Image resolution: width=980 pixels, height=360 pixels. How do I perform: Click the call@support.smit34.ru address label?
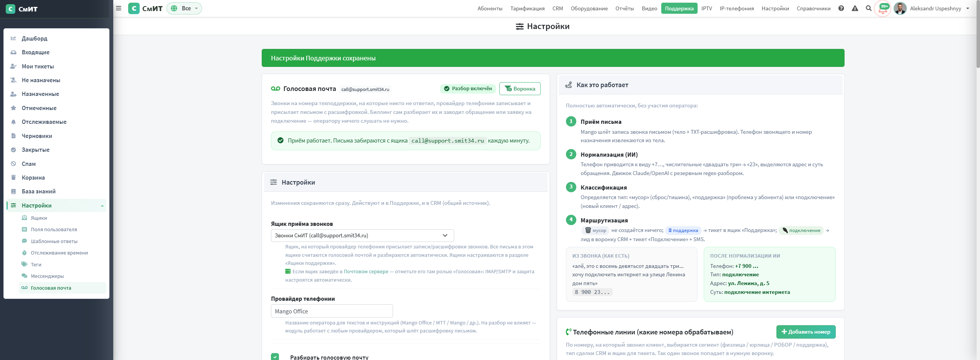click(365, 89)
